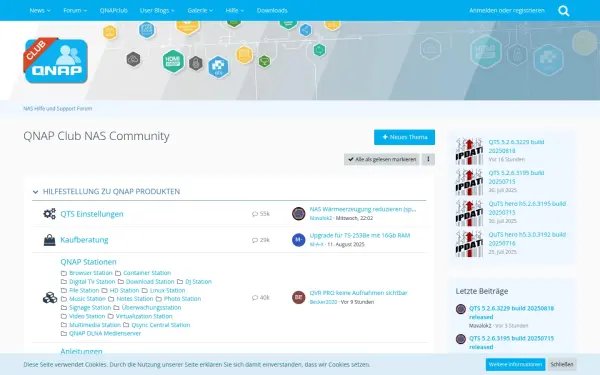Open NAS Hilfe und Support Forum breadcrumb

(x=57, y=109)
